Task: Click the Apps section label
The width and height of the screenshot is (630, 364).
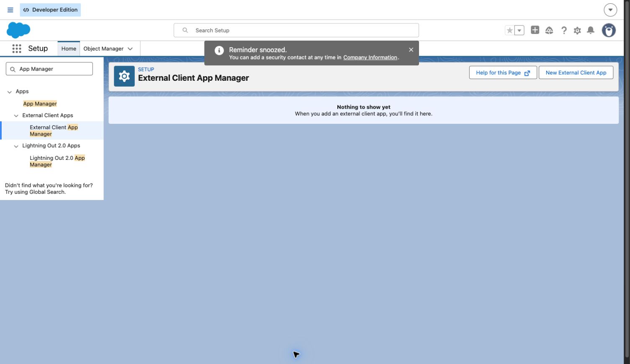Action: 22,91
